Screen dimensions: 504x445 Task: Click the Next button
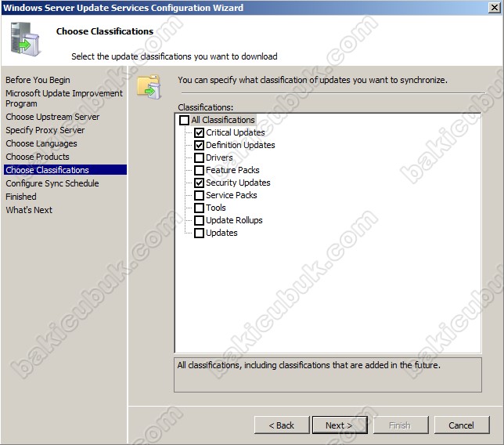click(x=340, y=425)
